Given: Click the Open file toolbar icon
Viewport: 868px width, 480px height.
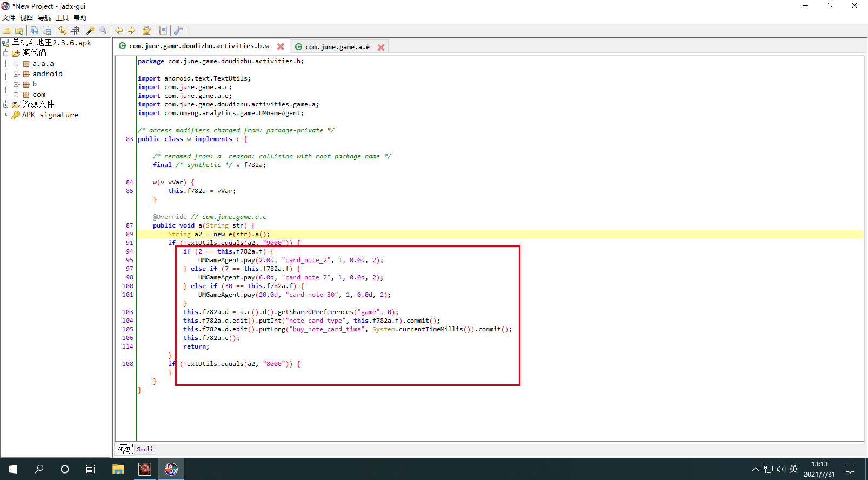Looking at the screenshot, I should [6, 31].
